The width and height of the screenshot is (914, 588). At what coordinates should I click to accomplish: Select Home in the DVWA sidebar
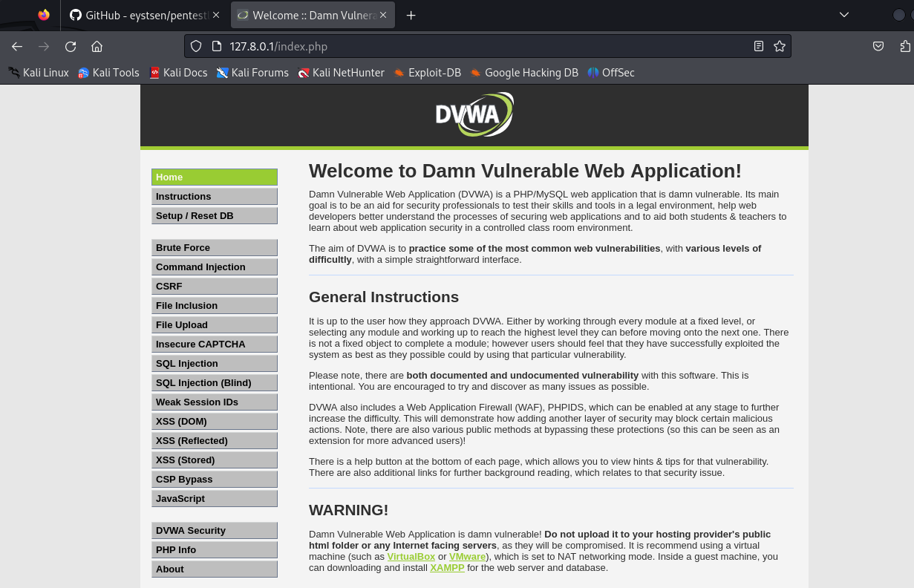(x=215, y=177)
